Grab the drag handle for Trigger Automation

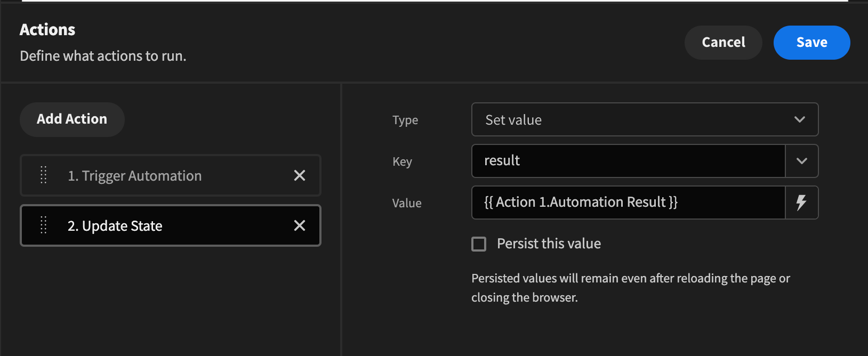pos(44,175)
